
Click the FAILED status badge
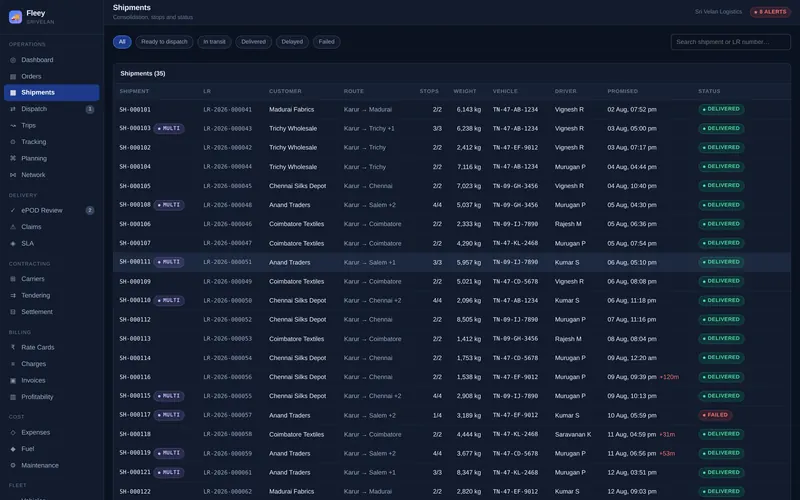715,415
